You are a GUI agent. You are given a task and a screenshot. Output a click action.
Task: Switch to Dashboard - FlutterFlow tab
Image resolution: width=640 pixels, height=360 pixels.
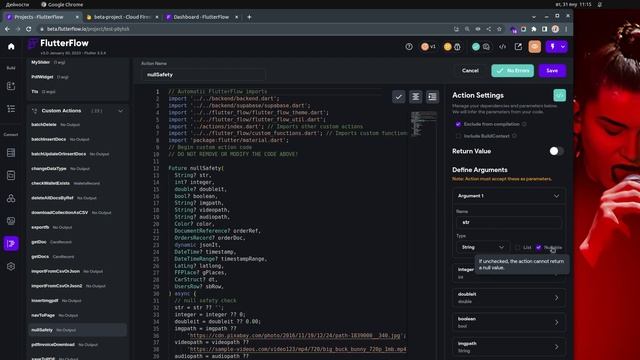(201, 17)
